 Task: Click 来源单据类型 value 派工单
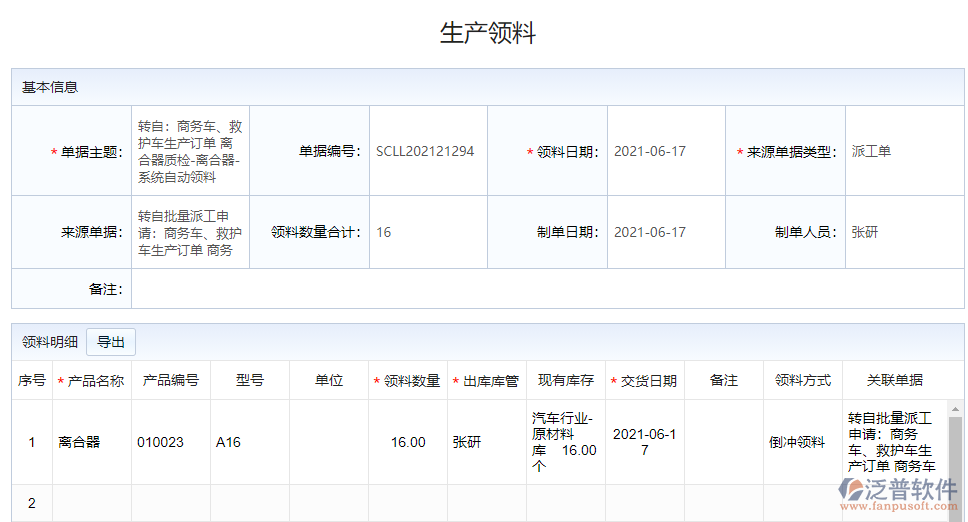871,151
